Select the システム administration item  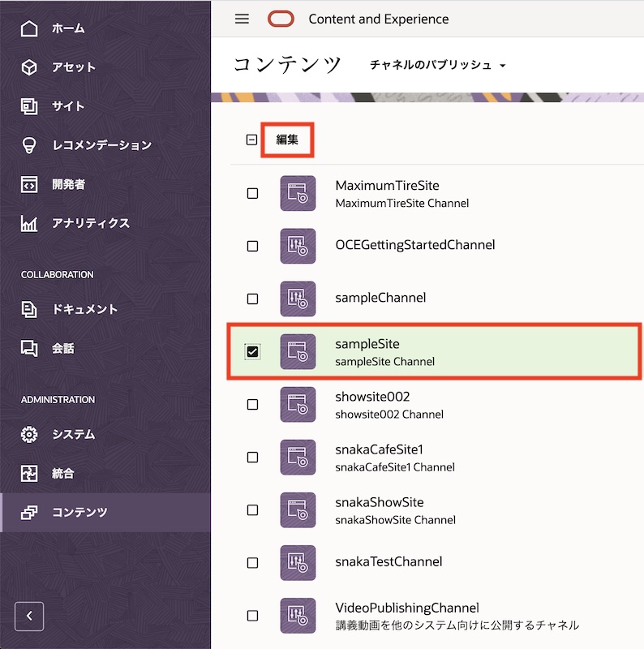pyautogui.click(x=73, y=434)
